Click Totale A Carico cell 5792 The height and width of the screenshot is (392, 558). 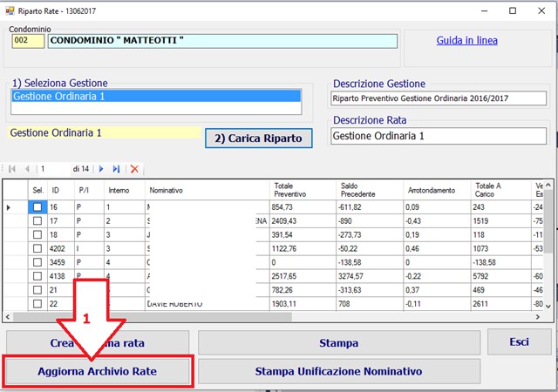pyautogui.click(x=500, y=276)
